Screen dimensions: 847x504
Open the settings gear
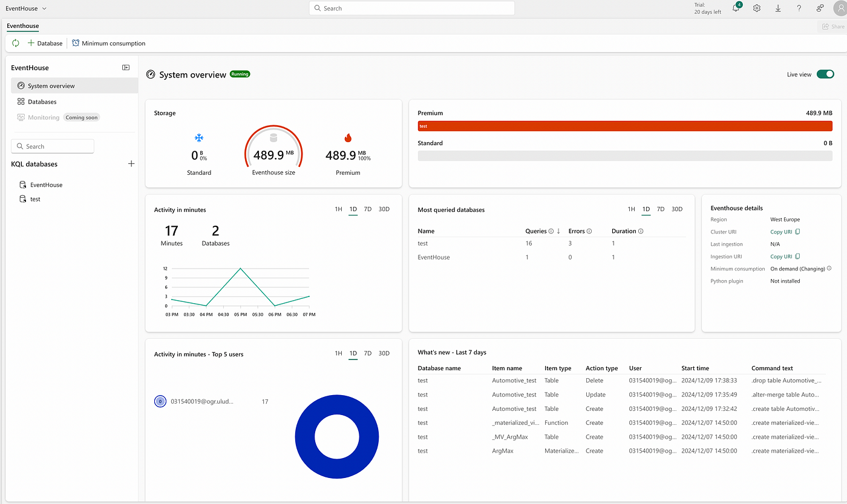[x=757, y=8]
